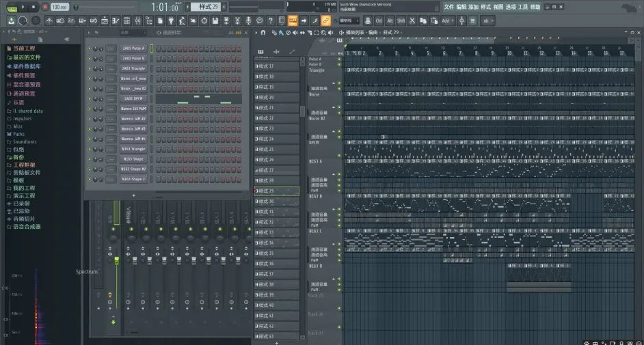Select the zoom magnifier tool in playlist
This screenshot has width=644, height=345.
point(323,32)
